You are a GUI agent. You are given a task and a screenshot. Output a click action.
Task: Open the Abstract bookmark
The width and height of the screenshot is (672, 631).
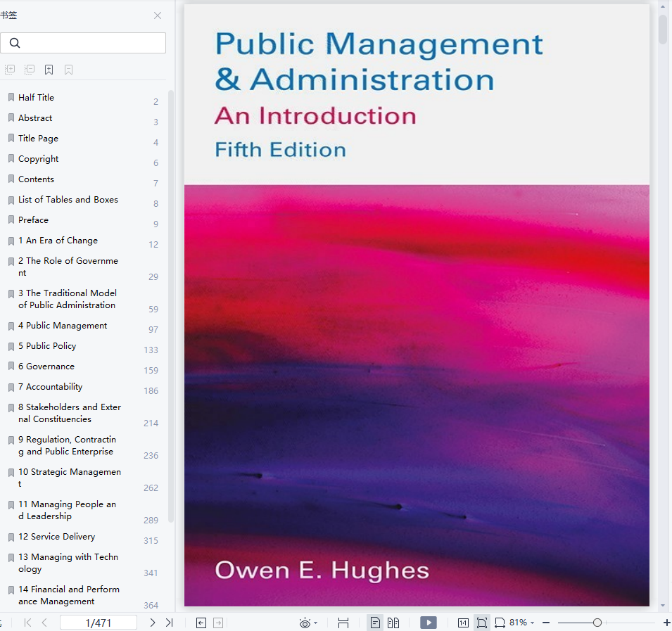click(35, 117)
